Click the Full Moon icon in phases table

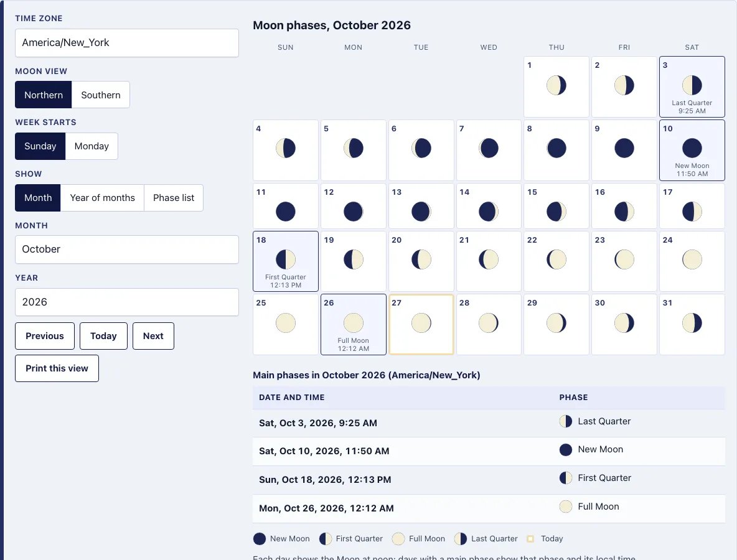565,506
